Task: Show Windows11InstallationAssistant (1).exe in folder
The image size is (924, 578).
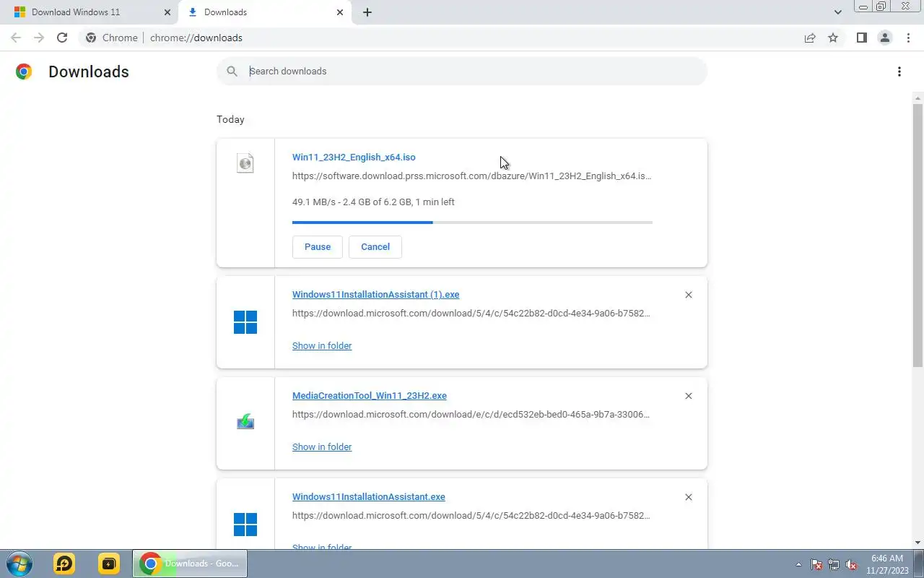Action: 322,345
